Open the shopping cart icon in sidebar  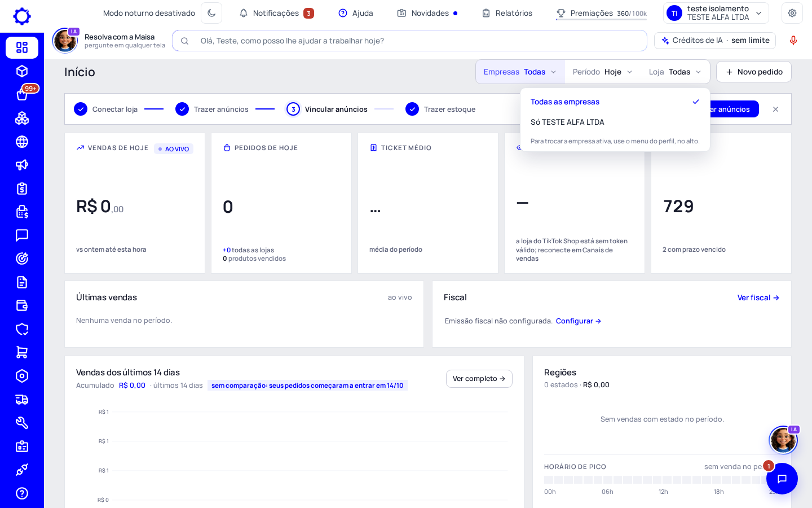point(22,352)
